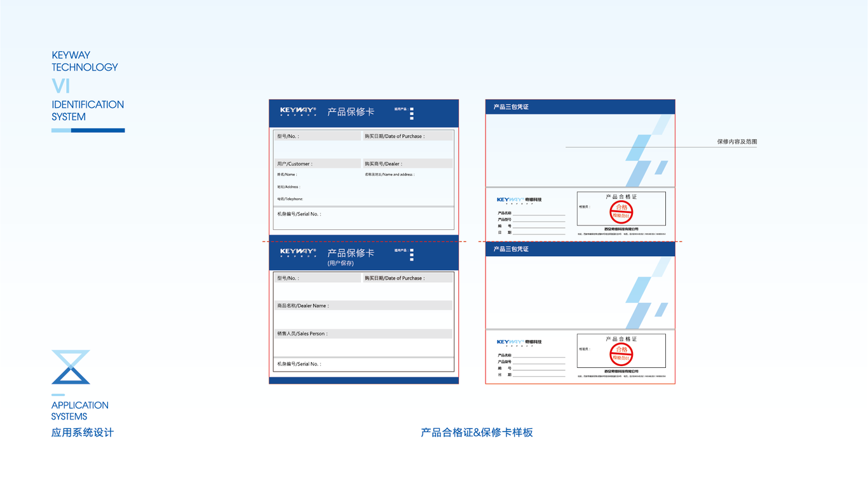Image resolution: width=868 pixels, height=488 pixels.
Task: Click KEYWAY 奇维科技 logo on upper certificate
Action: tap(519, 200)
